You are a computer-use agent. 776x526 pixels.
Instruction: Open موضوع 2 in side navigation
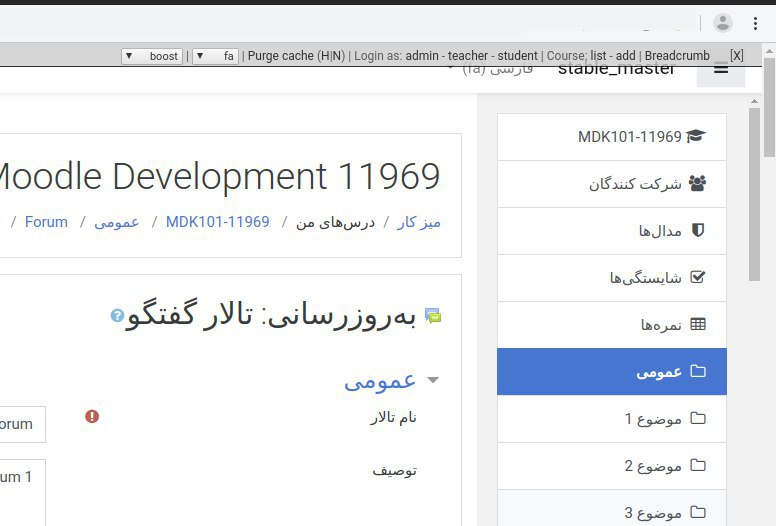click(612, 466)
